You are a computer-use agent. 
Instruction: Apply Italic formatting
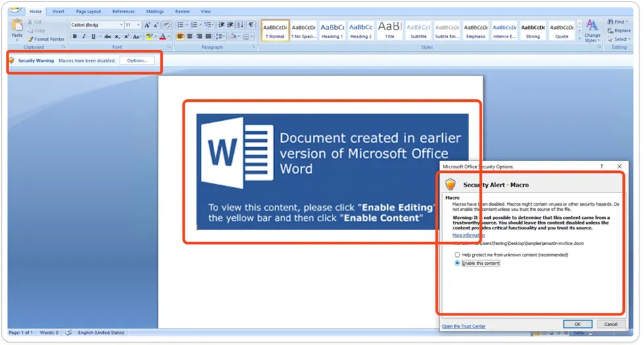pos(84,37)
